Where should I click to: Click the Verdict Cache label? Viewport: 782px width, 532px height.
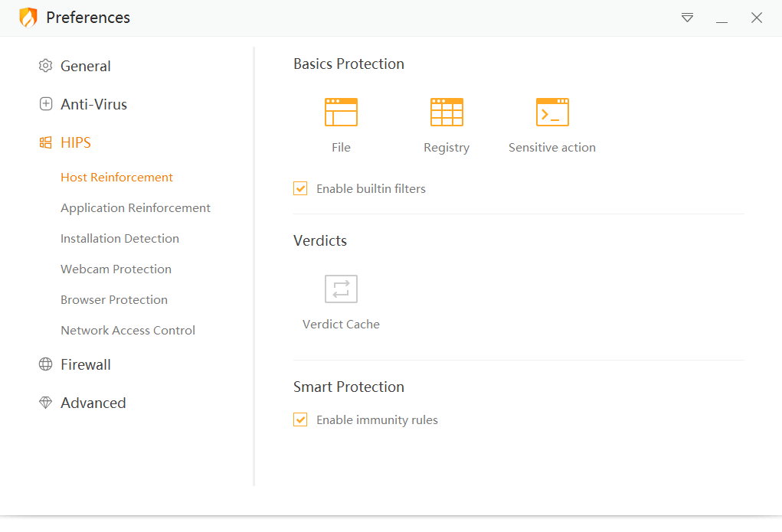coord(341,324)
